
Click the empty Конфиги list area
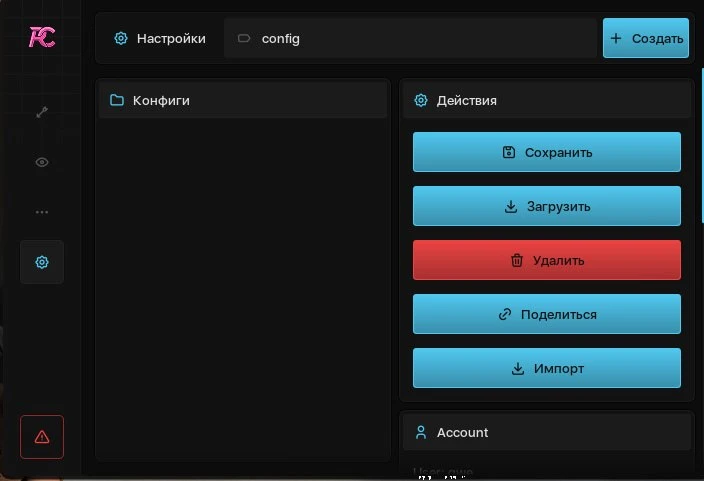[243, 289]
